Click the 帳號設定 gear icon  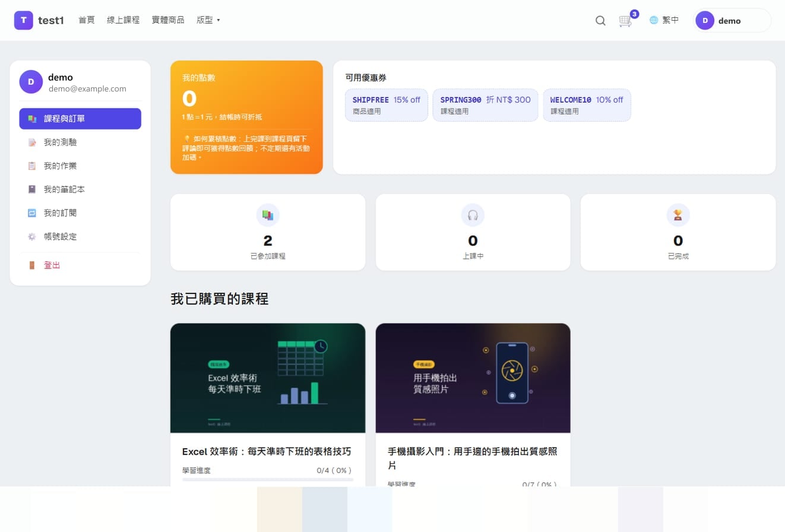(x=32, y=236)
